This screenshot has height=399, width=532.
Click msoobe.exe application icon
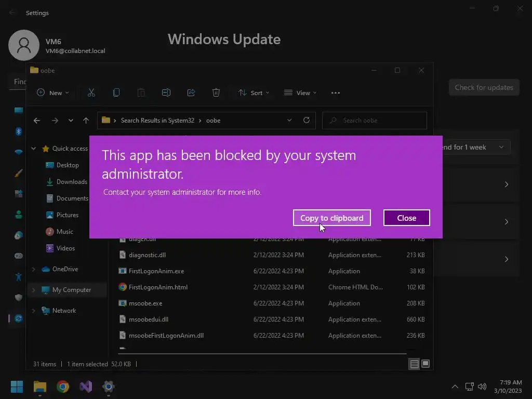(x=123, y=303)
